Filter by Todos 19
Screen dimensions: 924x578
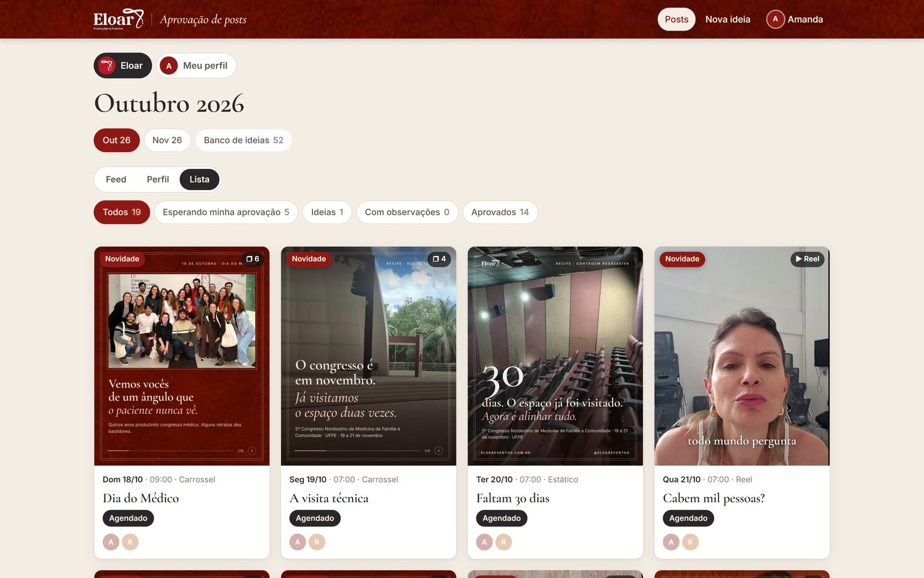click(122, 212)
